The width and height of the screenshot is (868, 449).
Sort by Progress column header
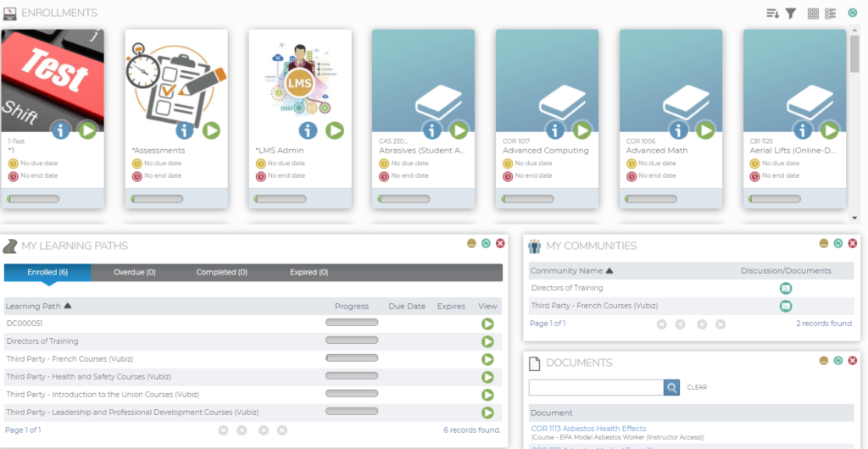(352, 306)
